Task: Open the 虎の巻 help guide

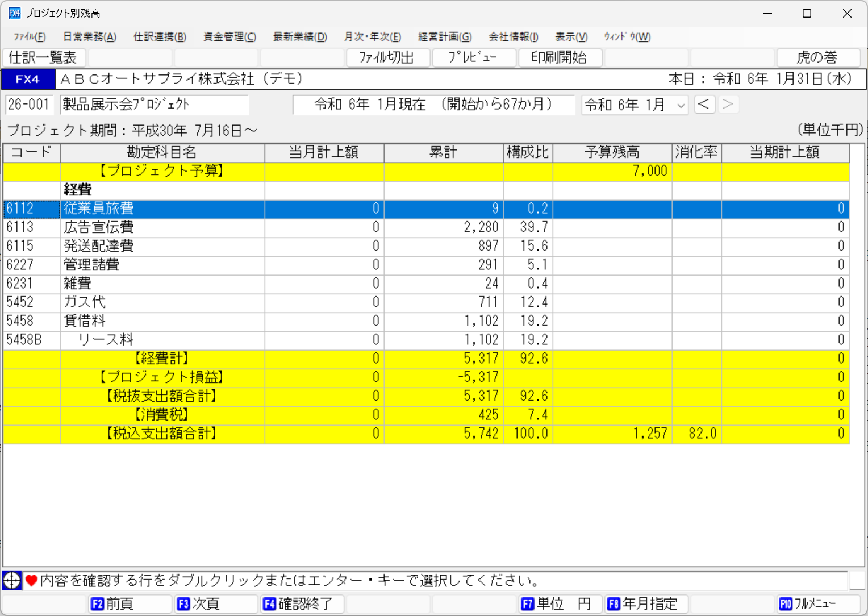Action: point(817,57)
